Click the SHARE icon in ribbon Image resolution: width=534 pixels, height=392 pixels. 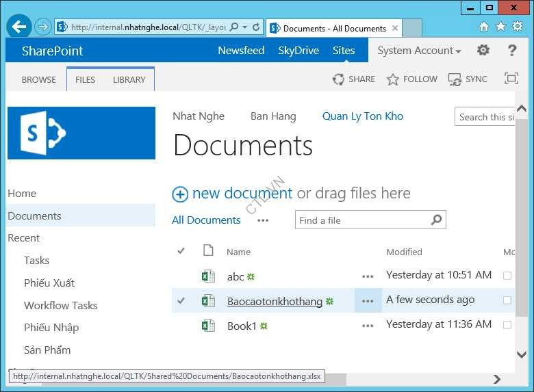[338, 79]
